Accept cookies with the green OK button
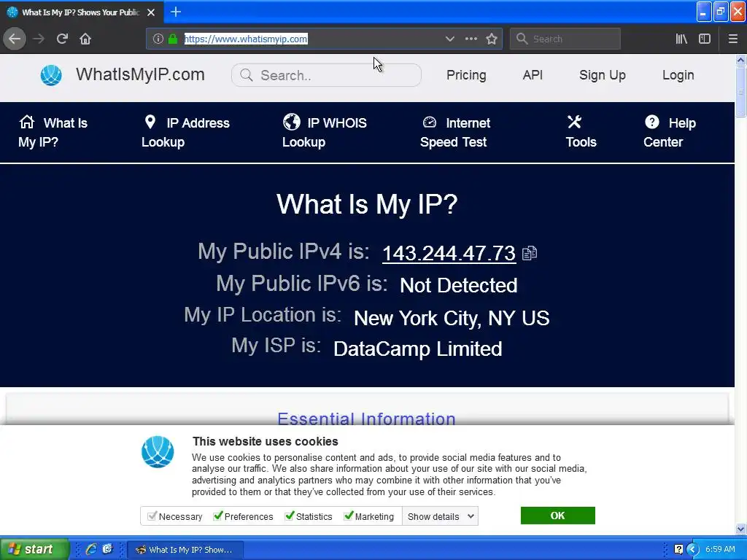747x560 pixels. pos(557,516)
